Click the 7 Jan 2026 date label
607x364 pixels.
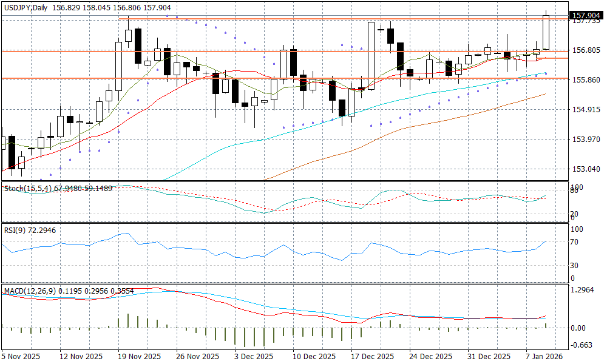[x=545, y=356]
